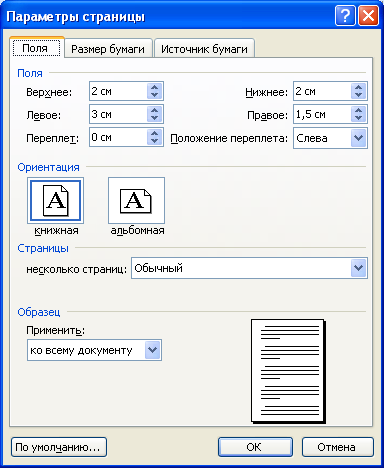Click the page preview thumbnail in Образец

click(288, 371)
